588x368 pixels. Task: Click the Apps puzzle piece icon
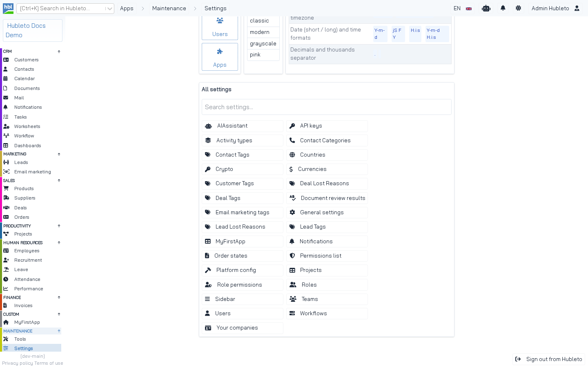[x=220, y=52]
